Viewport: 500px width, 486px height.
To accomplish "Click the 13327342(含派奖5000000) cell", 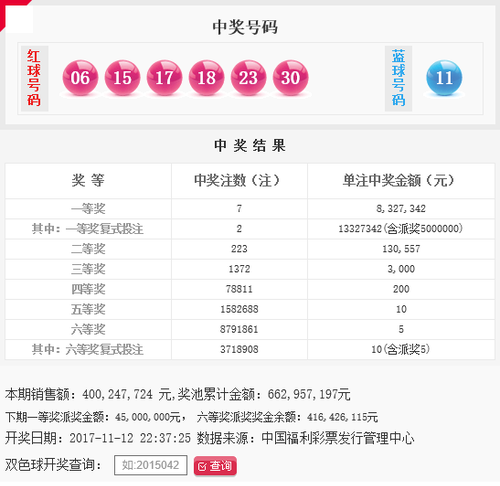I will pyautogui.click(x=401, y=229).
